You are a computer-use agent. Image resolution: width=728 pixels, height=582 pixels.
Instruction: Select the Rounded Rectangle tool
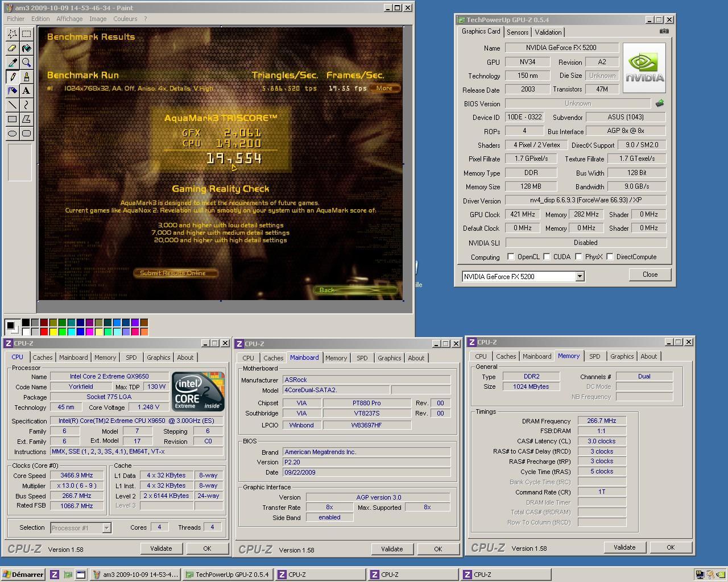26,134
